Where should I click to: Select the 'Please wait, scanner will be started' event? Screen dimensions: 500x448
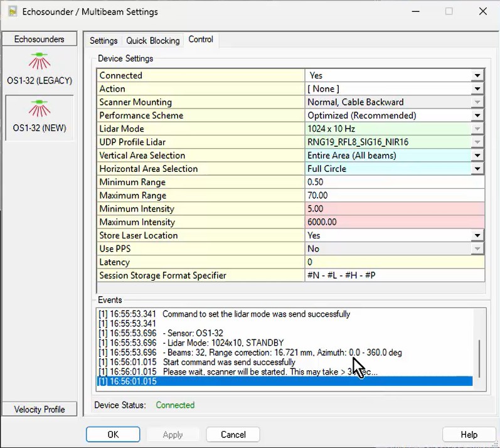[270, 372]
